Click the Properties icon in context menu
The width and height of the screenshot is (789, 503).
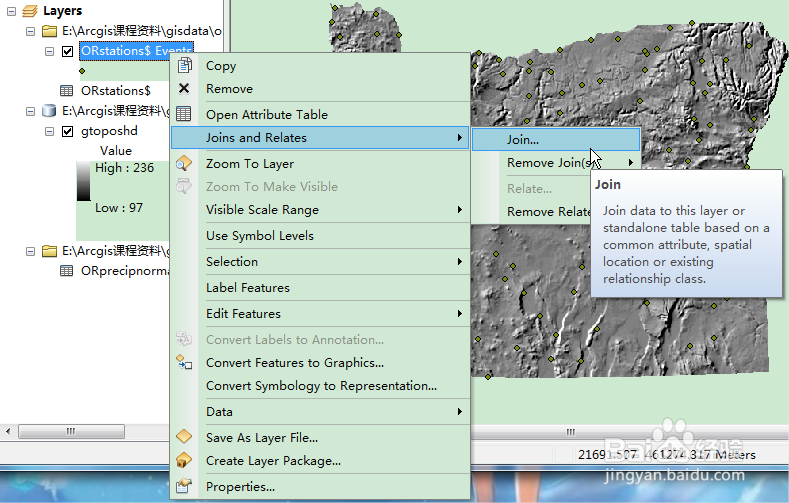(x=184, y=486)
